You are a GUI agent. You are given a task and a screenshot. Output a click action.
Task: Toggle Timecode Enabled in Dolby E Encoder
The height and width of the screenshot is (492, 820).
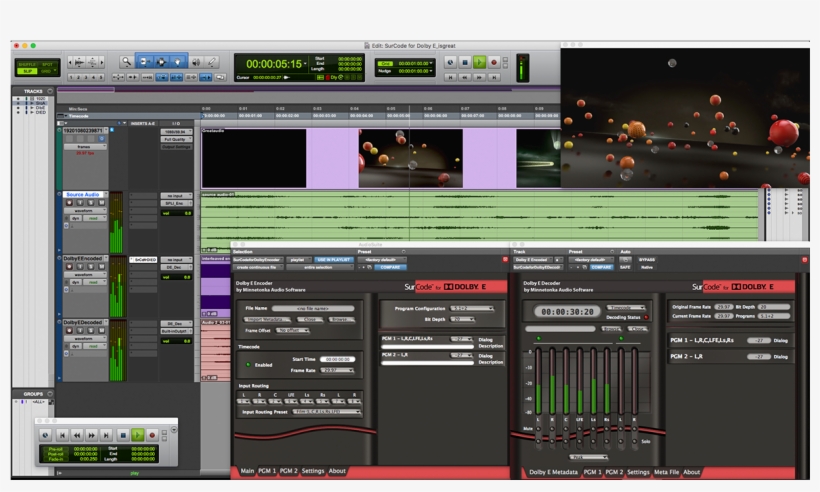click(249, 364)
